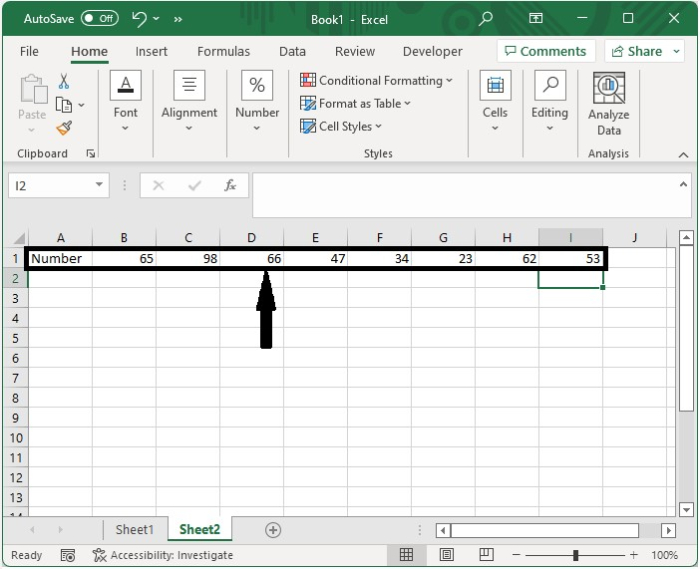Screen dimensions: 700x569
Task: Open Format as Table menu
Action: (355, 104)
